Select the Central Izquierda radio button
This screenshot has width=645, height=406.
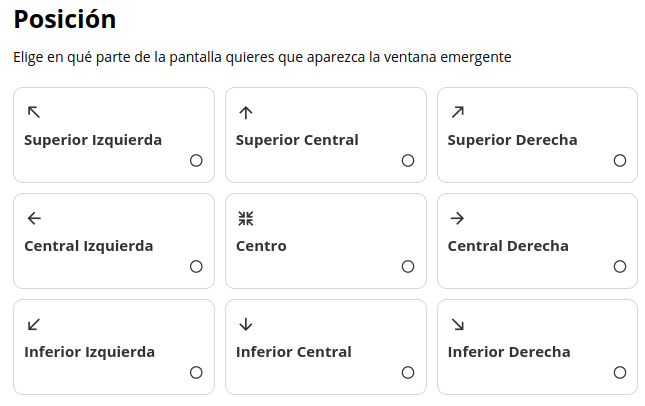[196, 266]
